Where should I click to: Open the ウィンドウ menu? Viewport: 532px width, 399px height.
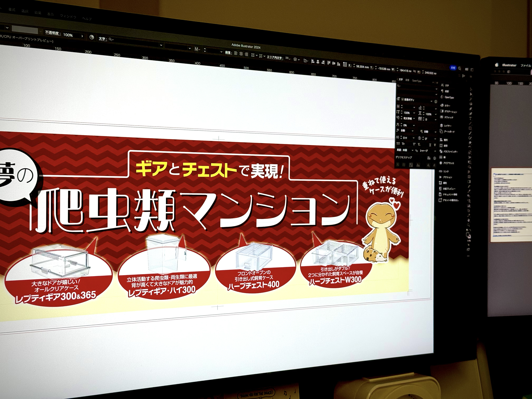(68, 16)
